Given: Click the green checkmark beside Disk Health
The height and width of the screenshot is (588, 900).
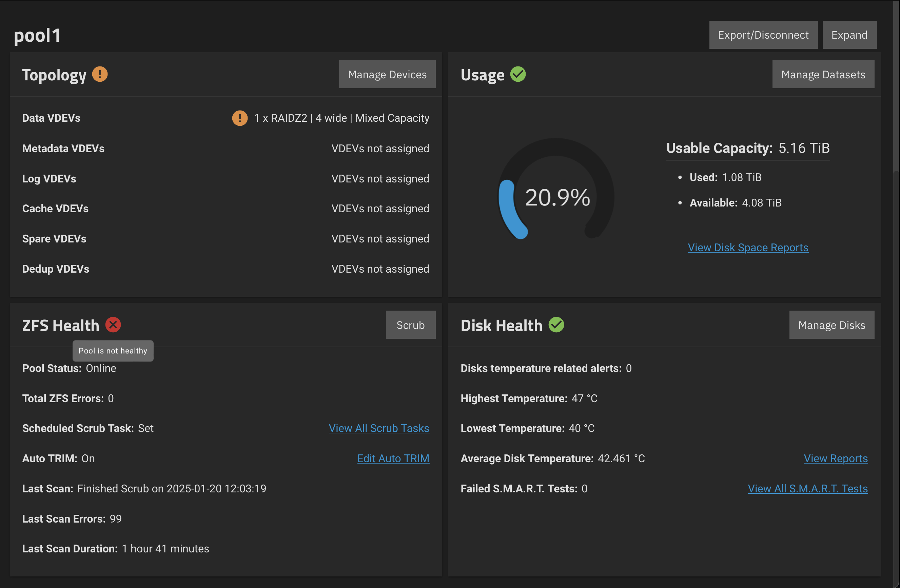Looking at the screenshot, I should [556, 325].
